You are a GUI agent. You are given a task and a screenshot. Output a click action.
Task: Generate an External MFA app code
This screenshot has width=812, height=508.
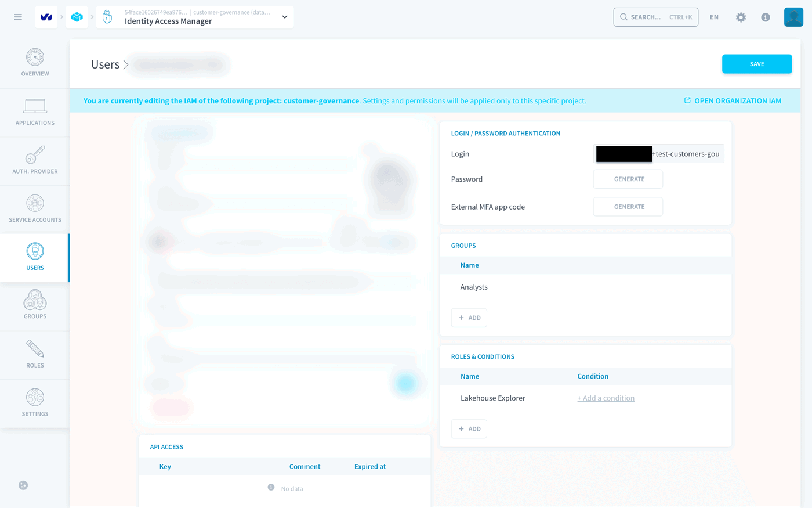point(628,207)
